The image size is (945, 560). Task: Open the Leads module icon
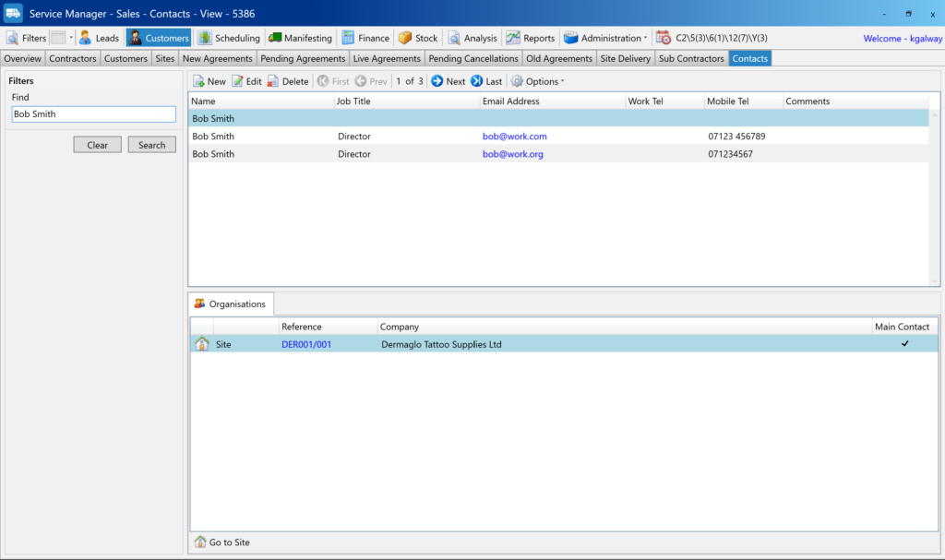[x=85, y=38]
